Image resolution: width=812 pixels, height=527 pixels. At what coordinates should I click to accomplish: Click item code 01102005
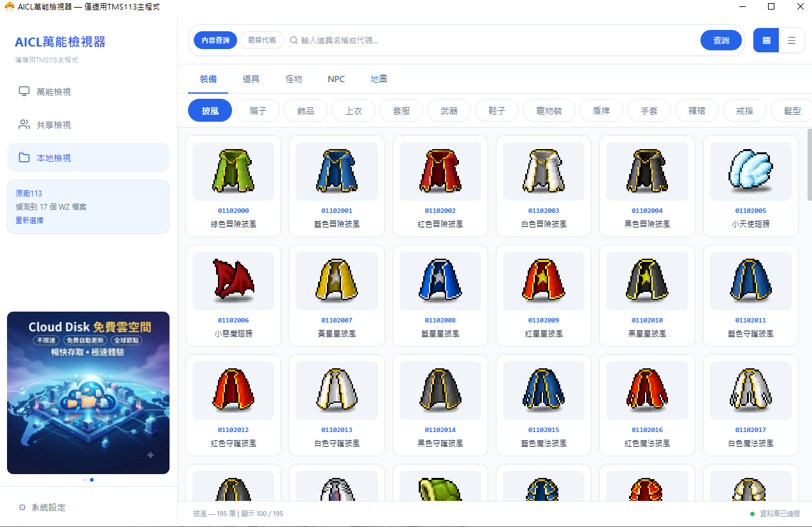click(x=750, y=211)
